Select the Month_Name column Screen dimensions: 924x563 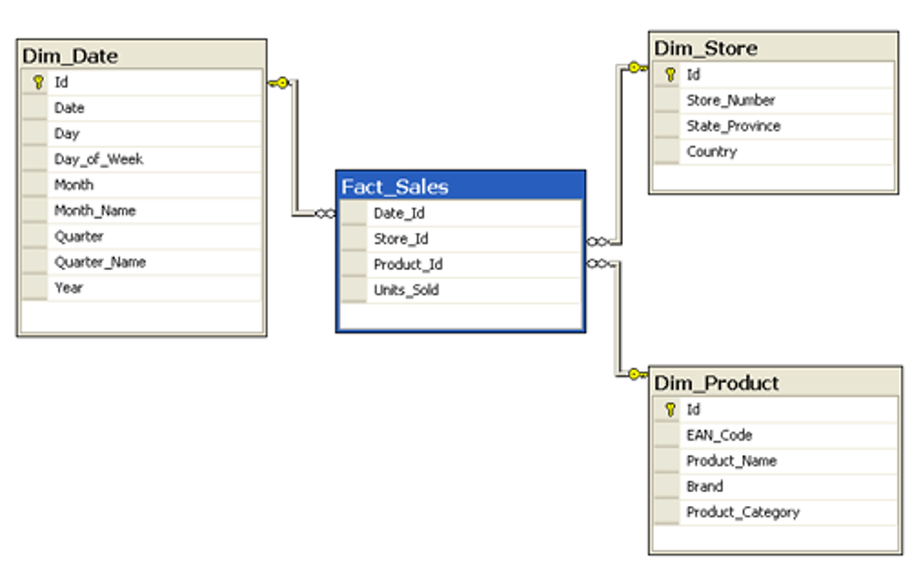(x=141, y=211)
